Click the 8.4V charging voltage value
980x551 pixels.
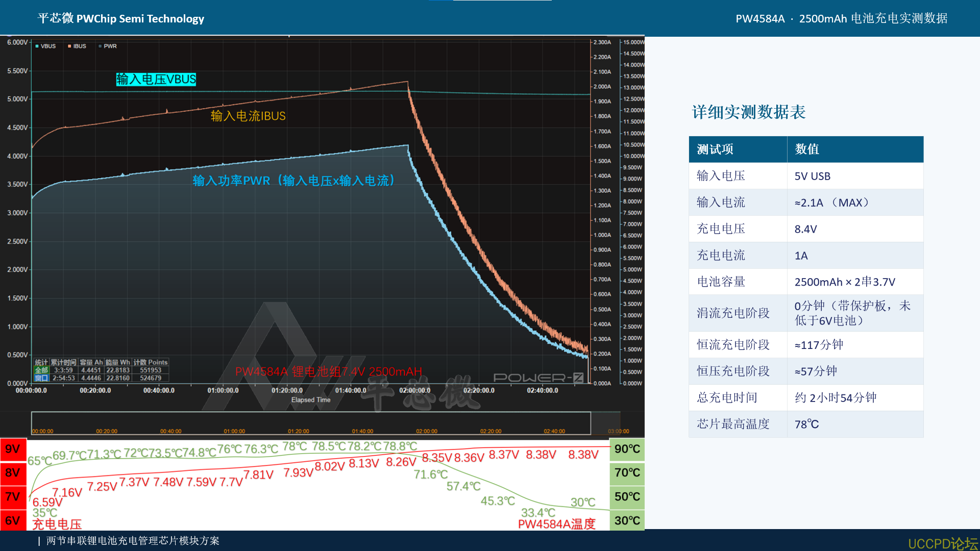[x=805, y=229]
